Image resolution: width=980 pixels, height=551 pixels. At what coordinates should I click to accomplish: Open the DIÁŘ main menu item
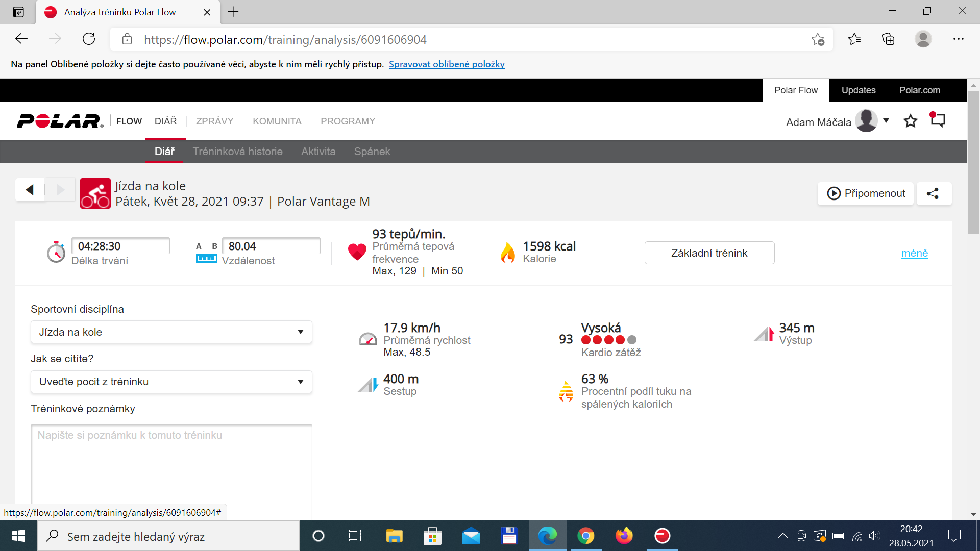click(x=166, y=121)
